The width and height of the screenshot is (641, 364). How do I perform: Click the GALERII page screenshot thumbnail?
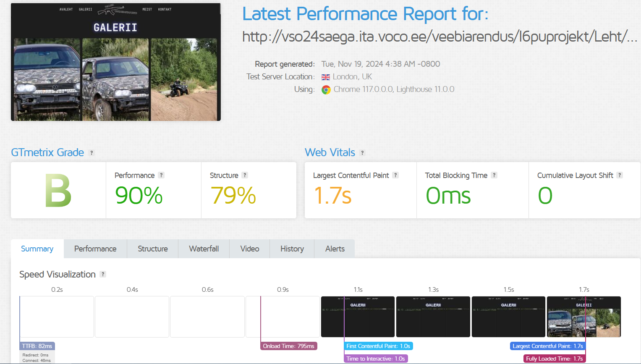(x=116, y=62)
